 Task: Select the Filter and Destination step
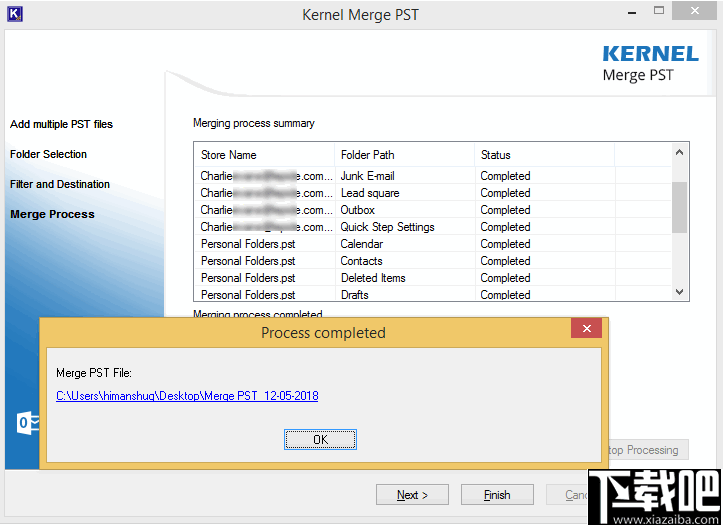point(60,184)
